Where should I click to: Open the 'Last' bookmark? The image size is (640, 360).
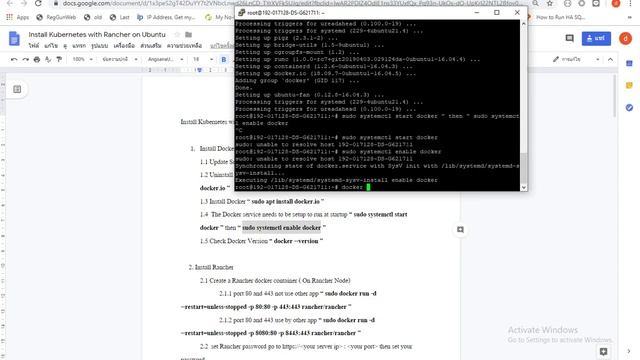click(120, 17)
